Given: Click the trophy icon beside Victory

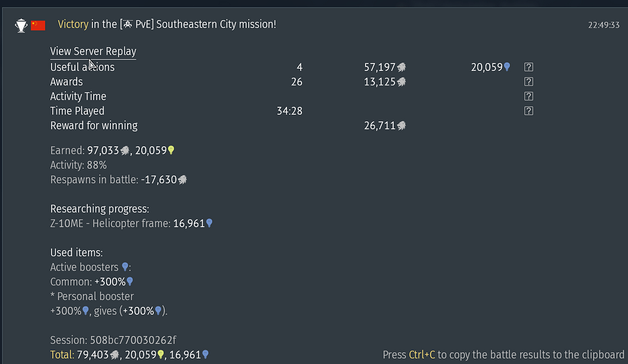Looking at the screenshot, I should 21,26.
